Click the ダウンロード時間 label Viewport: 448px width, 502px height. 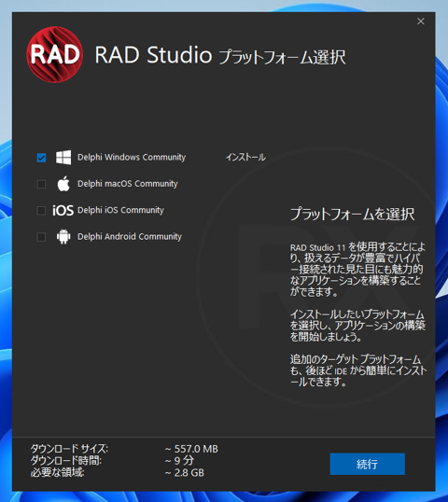[66, 460]
